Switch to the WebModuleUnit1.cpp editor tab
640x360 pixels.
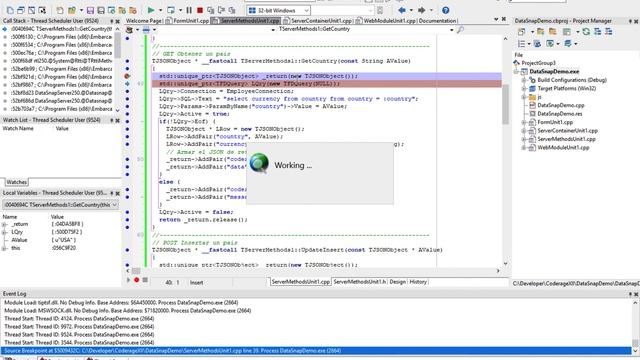tap(385, 20)
